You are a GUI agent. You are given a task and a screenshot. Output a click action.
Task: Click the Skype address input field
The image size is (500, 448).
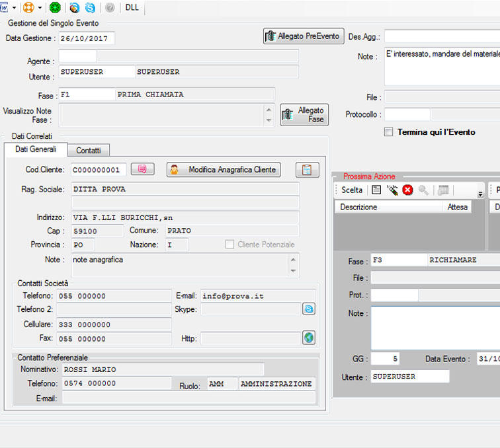pyautogui.click(x=251, y=309)
